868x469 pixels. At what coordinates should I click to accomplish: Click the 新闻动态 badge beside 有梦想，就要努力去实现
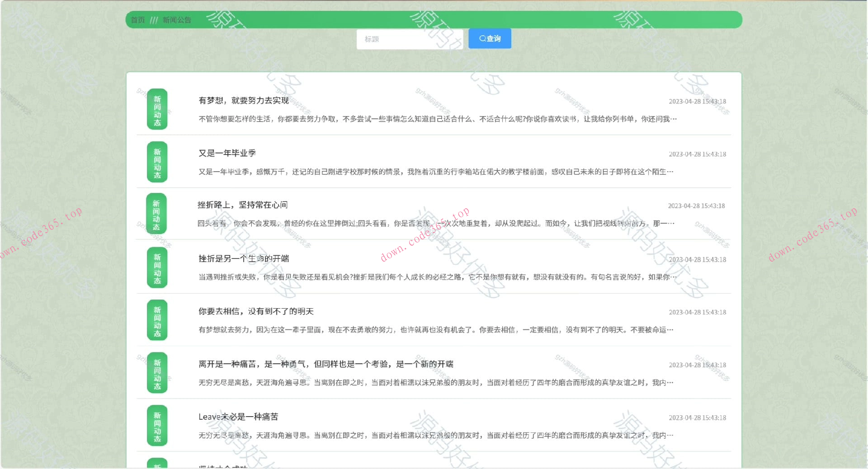(x=157, y=108)
